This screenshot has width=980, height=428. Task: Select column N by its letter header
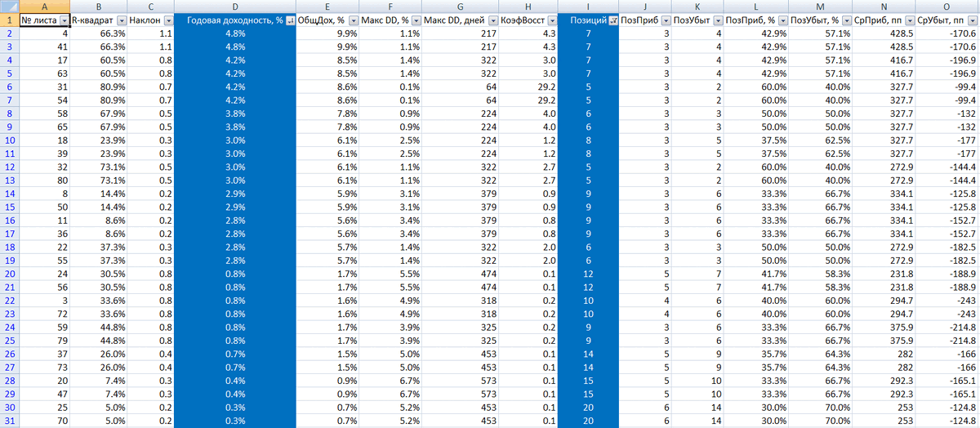884,6
